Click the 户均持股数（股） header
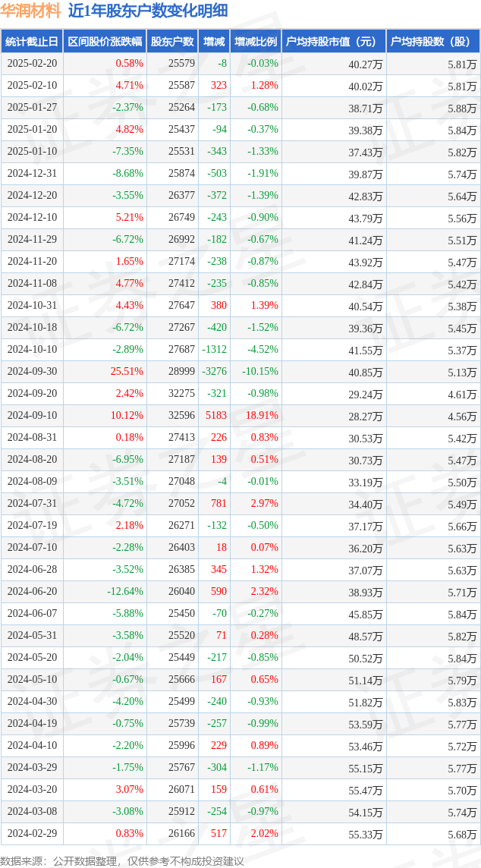This screenshot has width=481, height=868. click(x=433, y=42)
